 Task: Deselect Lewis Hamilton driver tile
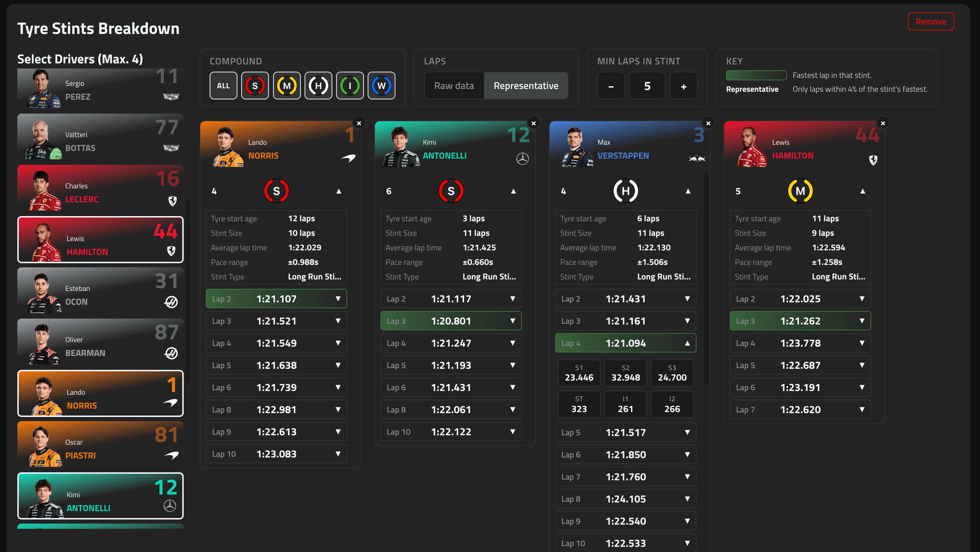100,240
